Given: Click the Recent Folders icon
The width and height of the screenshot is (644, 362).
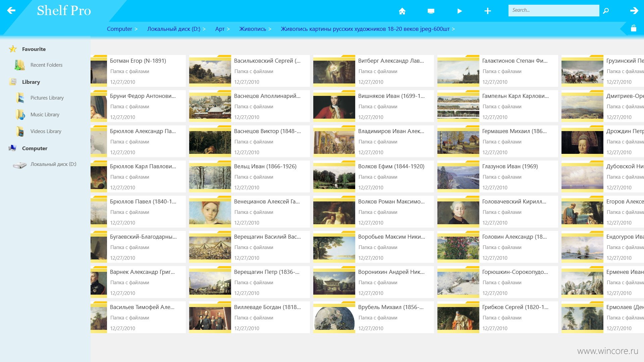Looking at the screenshot, I should point(20,65).
